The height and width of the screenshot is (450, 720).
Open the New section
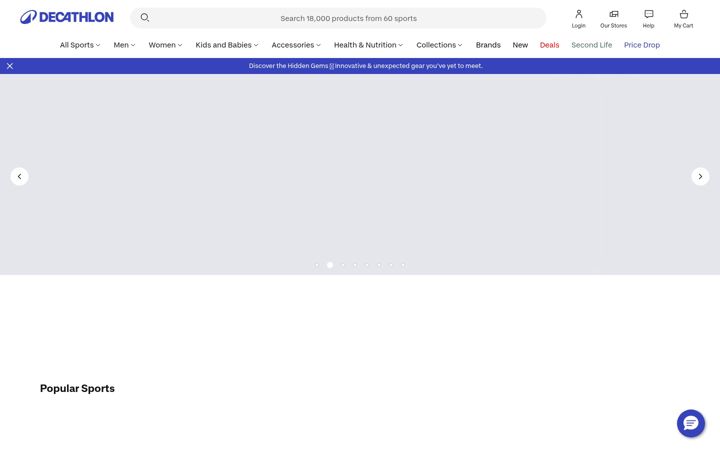[520, 45]
